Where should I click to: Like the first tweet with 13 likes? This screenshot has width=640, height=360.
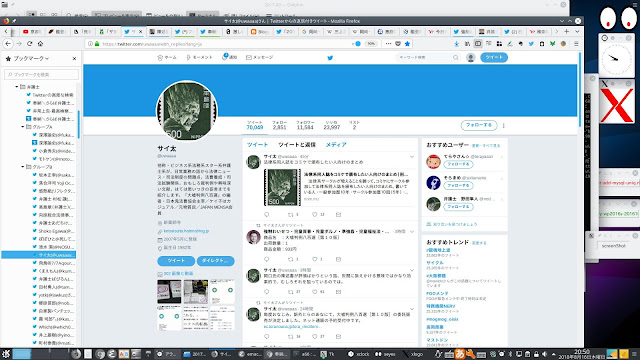click(315, 214)
